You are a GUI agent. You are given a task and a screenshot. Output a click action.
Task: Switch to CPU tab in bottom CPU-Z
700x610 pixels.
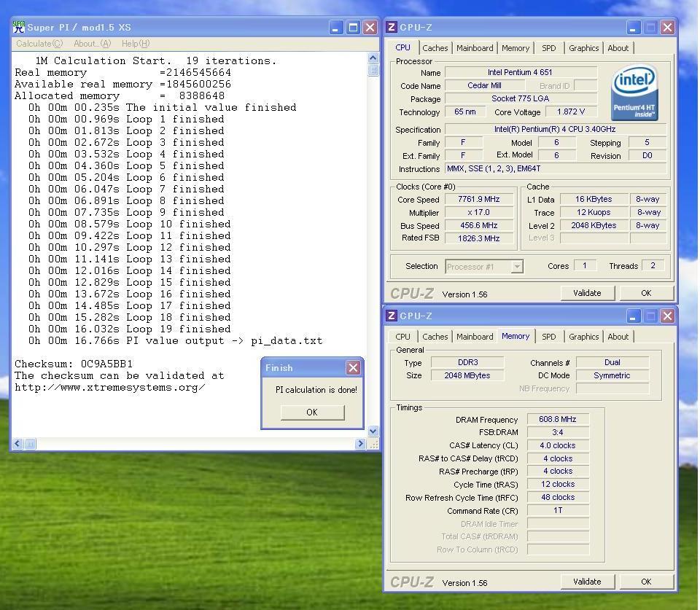402,337
